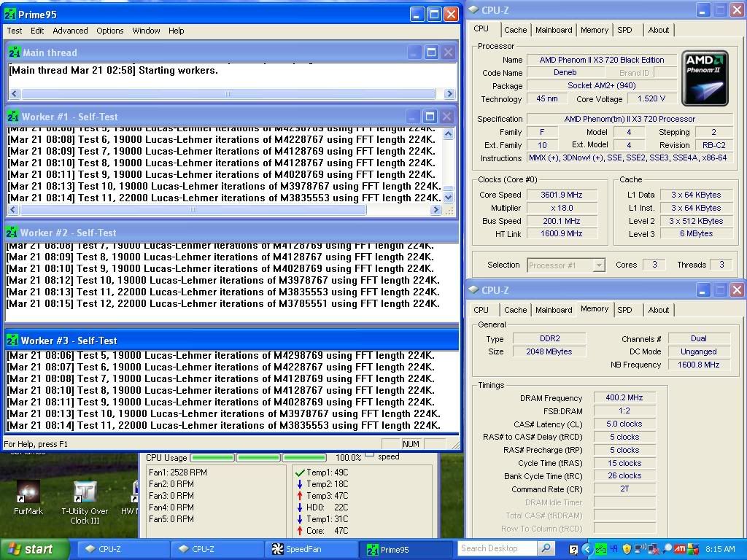Click the question mark help tray icon

coord(573,550)
